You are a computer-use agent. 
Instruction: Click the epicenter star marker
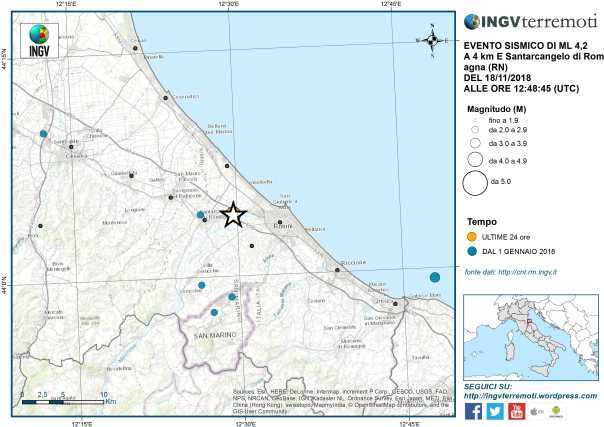[x=233, y=215]
